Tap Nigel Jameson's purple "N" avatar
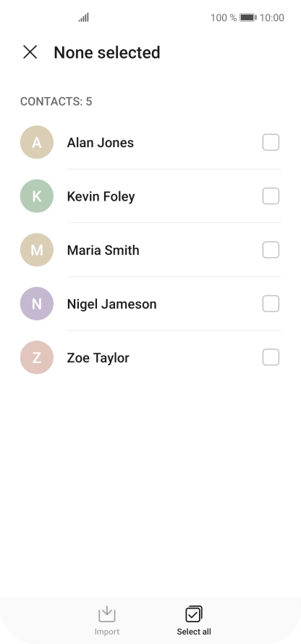The image size is (301, 644). point(37,304)
